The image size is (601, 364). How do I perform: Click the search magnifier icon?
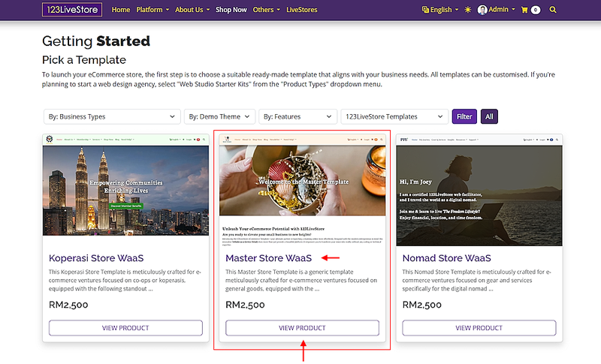pyautogui.click(x=554, y=10)
